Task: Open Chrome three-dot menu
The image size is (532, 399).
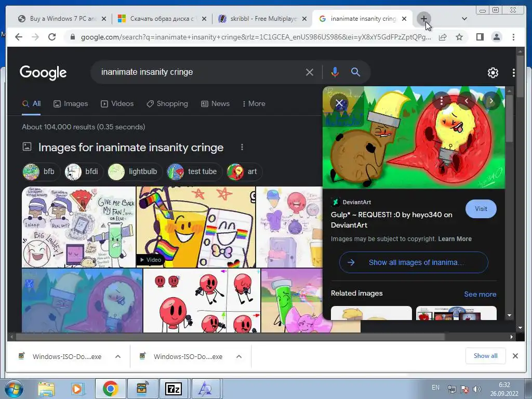Action: pos(513,37)
